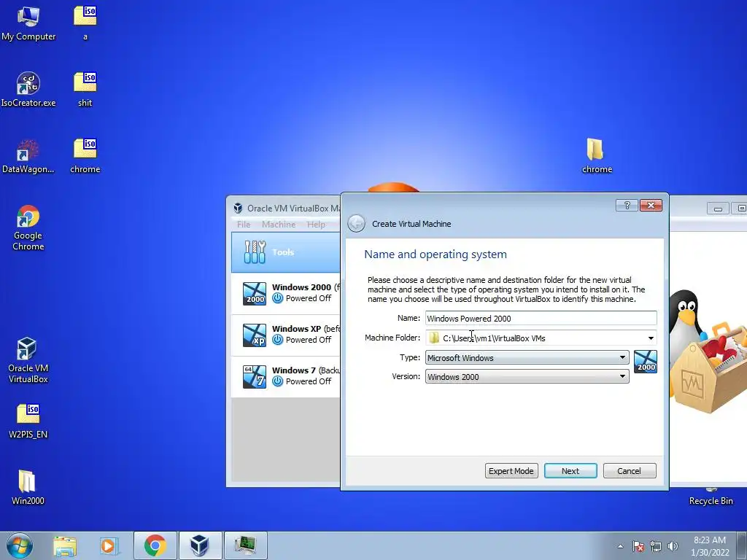Screen dimensions: 747x560
Task: Close the Create Virtual Machine dialog
Action: (x=651, y=205)
